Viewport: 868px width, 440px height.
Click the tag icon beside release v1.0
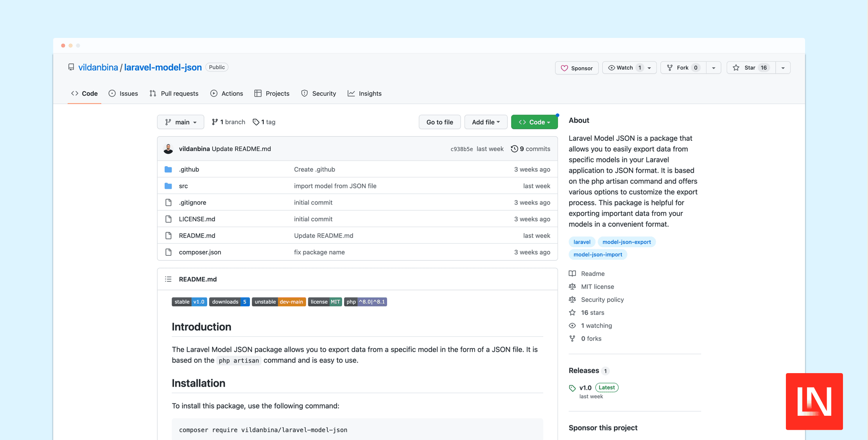point(572,388)
